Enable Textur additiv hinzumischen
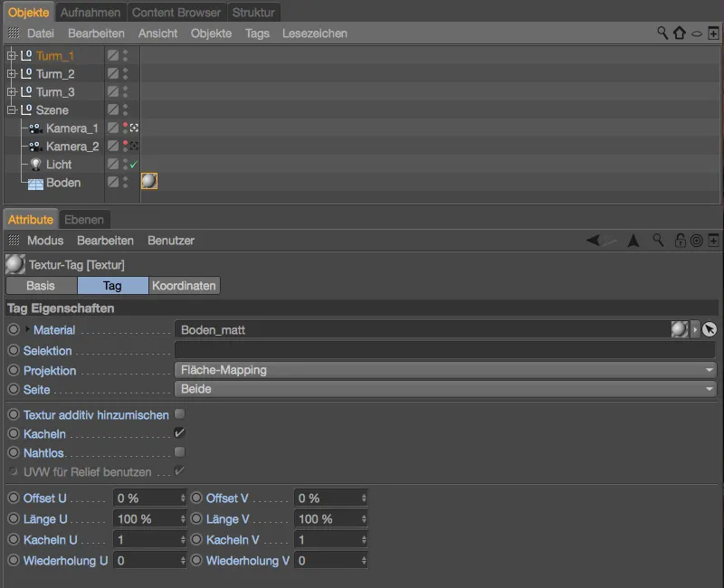The height and width of the screenshot is (588, 724). pos(179,413)
